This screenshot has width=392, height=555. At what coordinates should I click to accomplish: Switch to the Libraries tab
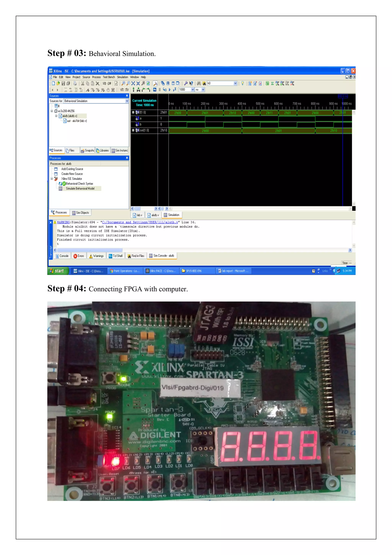click(x=103, y=150)
